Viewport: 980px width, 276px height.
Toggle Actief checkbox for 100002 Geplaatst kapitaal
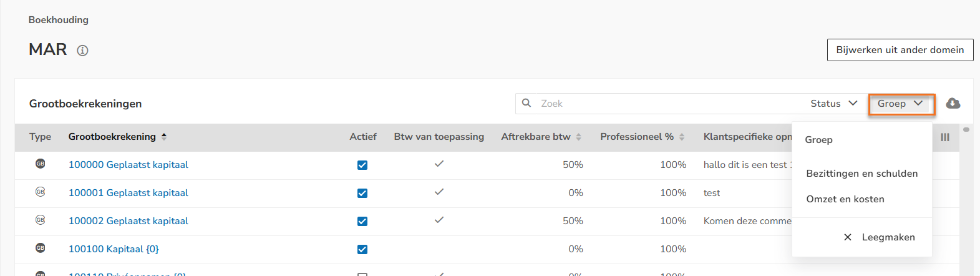click(362, 221)
